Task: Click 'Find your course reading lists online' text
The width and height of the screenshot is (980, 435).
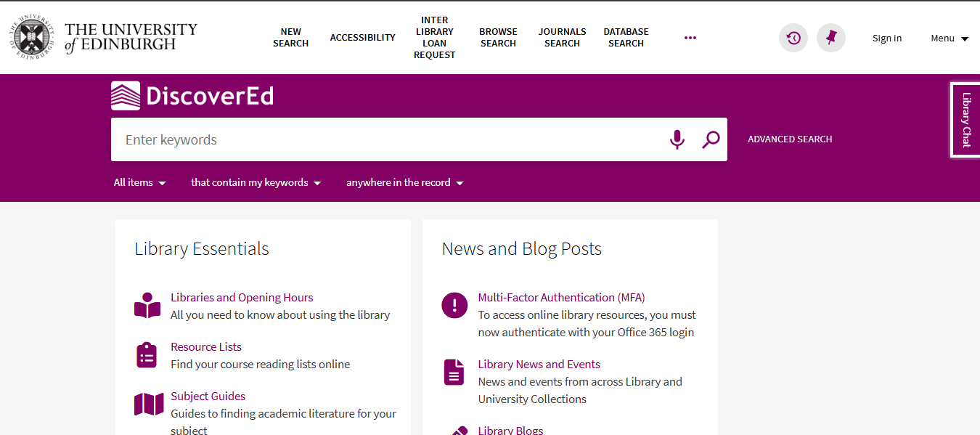Action: 261,365
